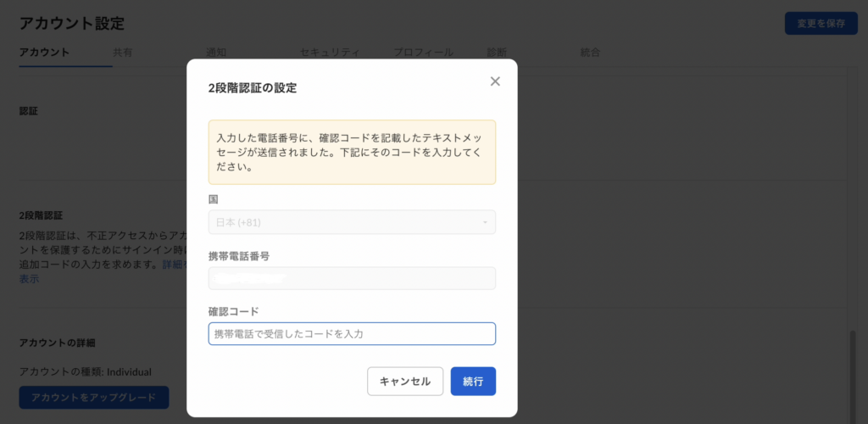The image size is (868, 424).
Task: Go to the セキュリティ tab
Action: click(x=330, y=53)
